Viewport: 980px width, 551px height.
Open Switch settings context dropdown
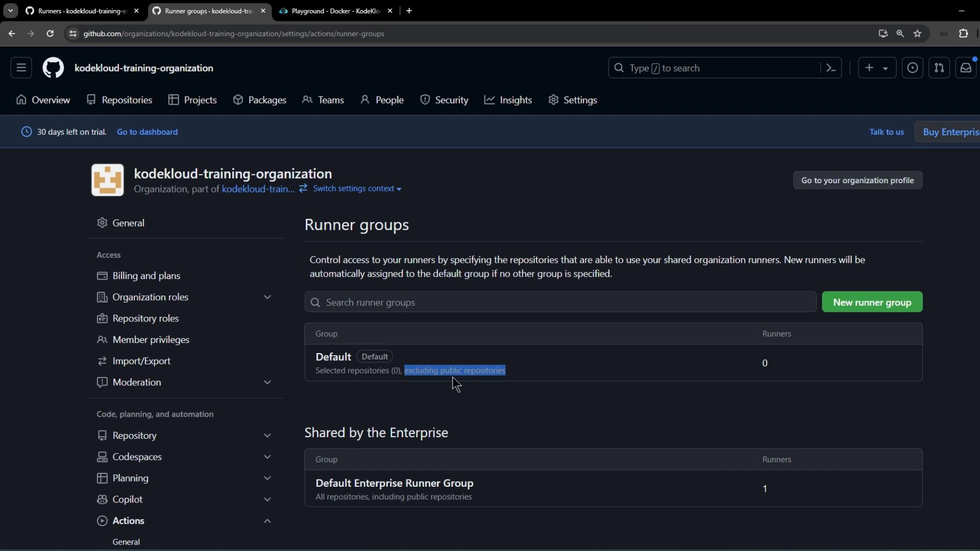coord(357,189)
